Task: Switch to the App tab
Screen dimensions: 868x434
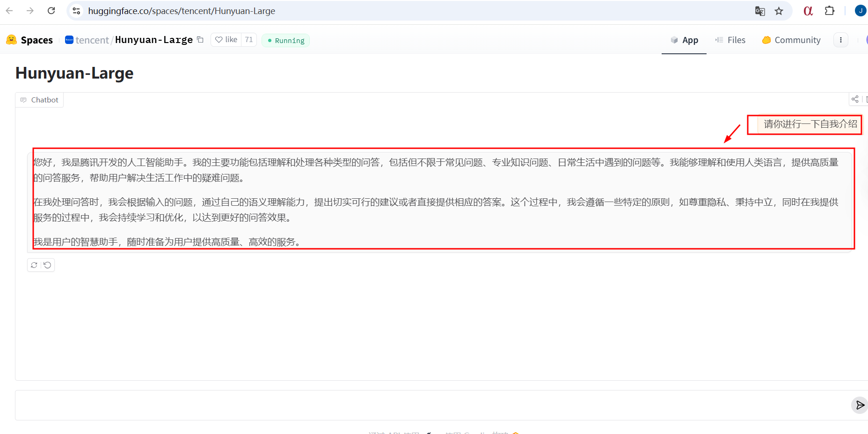Action: pyautogui.click(x=684, y=40)
